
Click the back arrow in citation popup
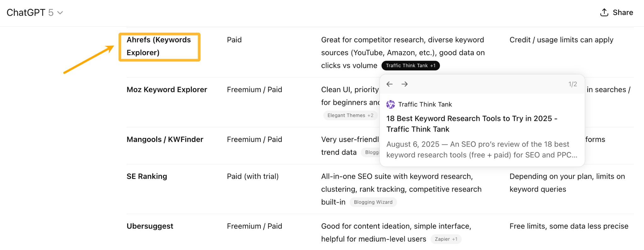pos(390,84)
